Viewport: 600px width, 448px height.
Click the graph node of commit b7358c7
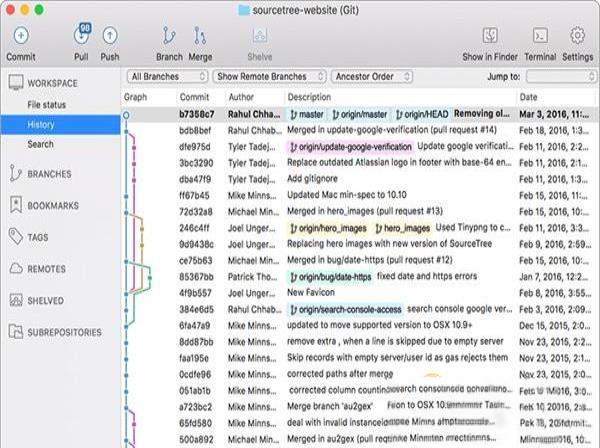126,115
